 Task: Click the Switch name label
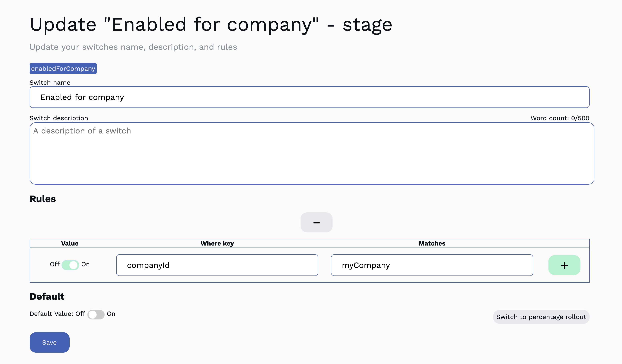pyautogui.click(x=50, y=82)
